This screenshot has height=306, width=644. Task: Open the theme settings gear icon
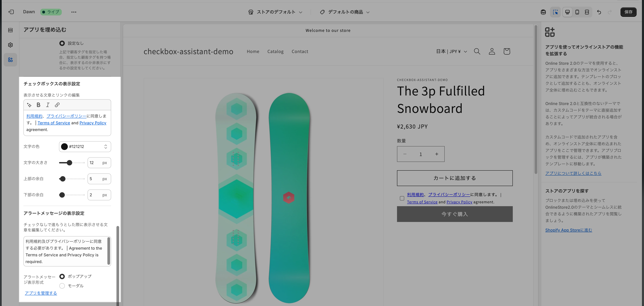10,45
